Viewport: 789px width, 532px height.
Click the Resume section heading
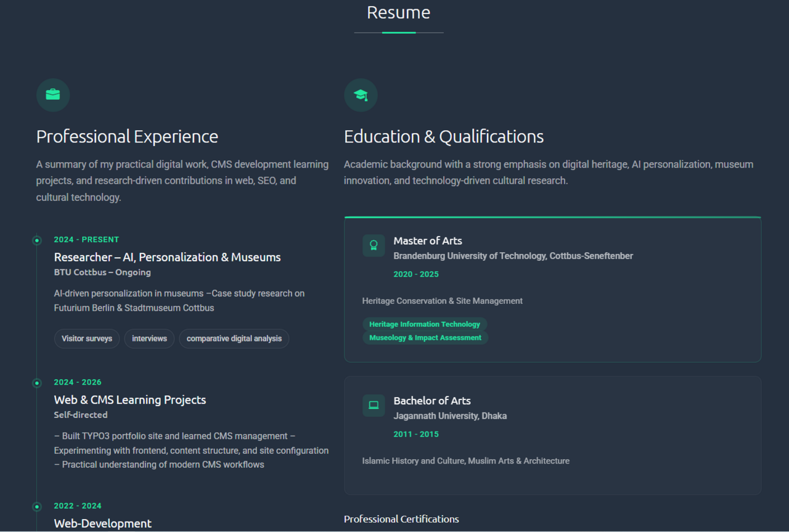(398, 12)
